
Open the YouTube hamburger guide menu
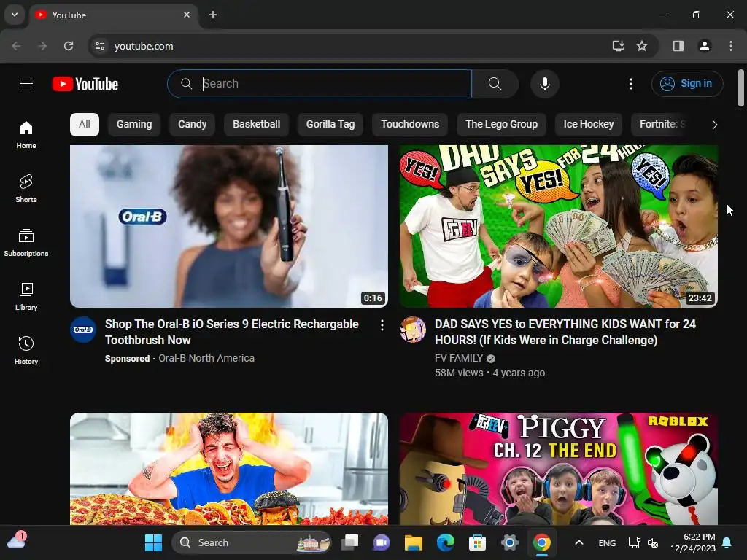26,84
